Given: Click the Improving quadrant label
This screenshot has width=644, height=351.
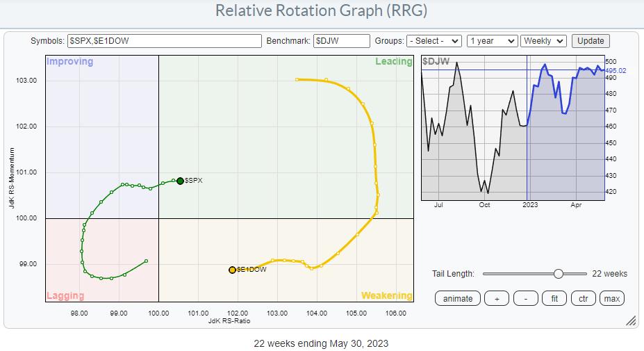Looking at the screenshot, I should (x=69, y=62).
